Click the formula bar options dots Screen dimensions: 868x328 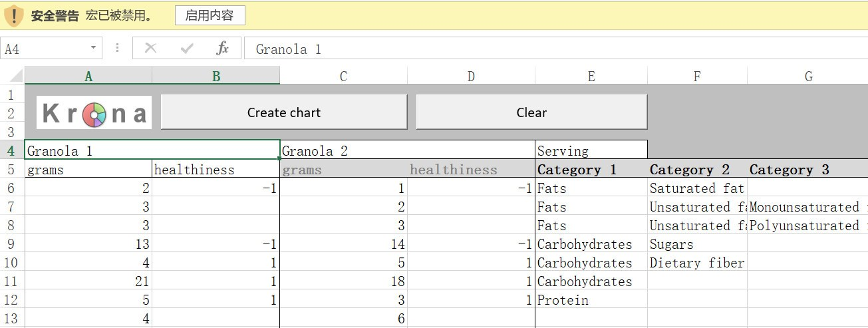click(x=117, y=49)
